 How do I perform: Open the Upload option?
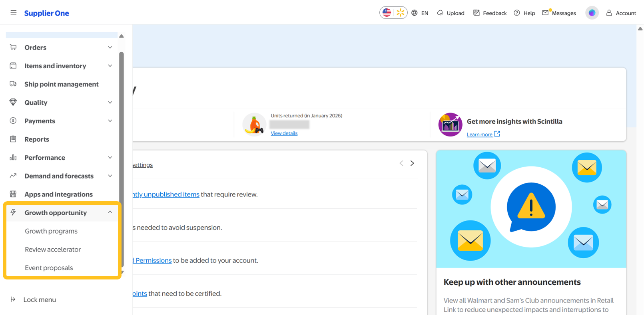pos(455,13)
